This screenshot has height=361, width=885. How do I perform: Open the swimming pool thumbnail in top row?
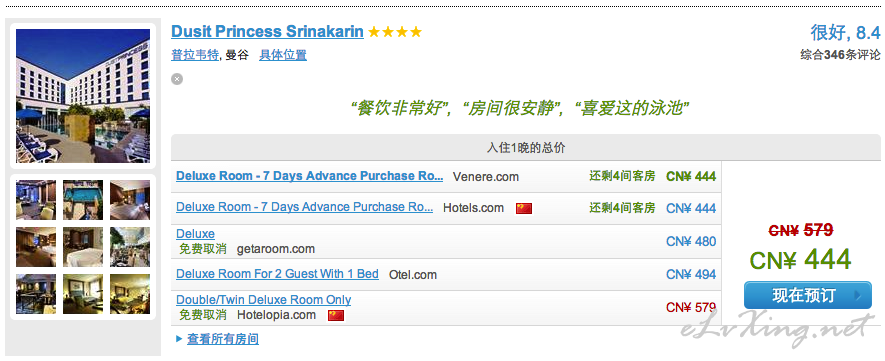[x=83, y=200]
